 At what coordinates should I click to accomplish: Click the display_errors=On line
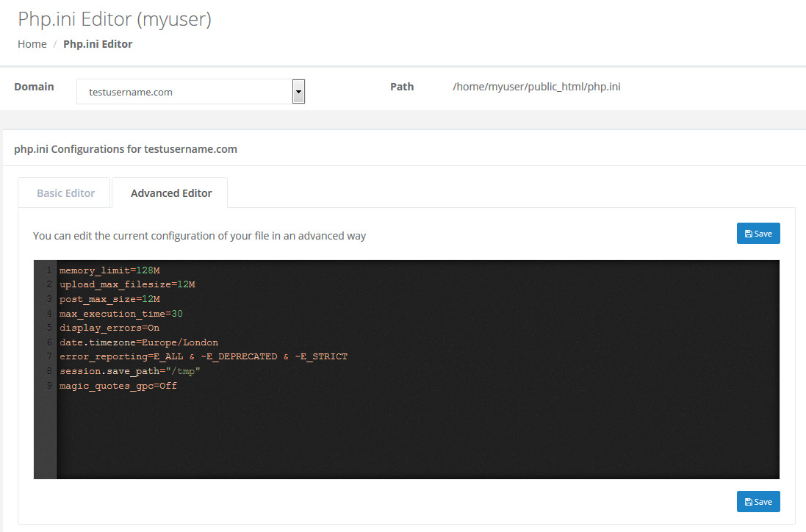pos(109,328)
